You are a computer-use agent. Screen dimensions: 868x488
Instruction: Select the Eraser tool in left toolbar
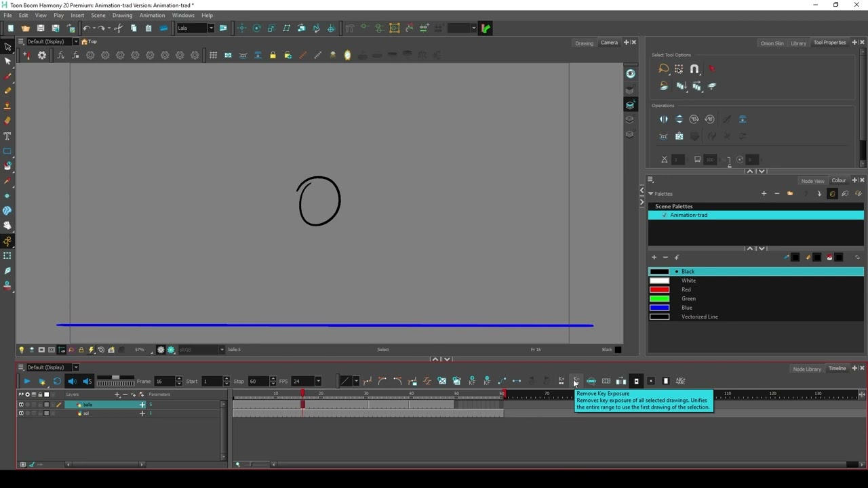coord(7,121)
